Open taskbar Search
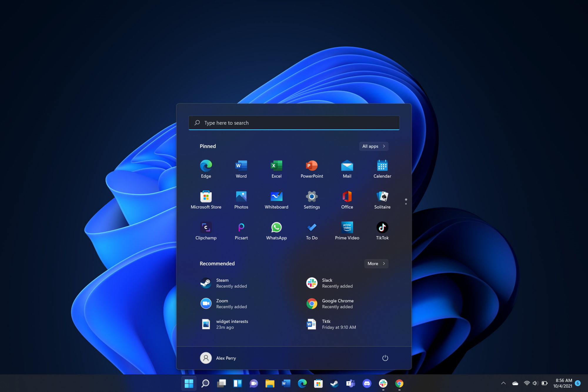The image size is (588, 392). coord(205,383)
